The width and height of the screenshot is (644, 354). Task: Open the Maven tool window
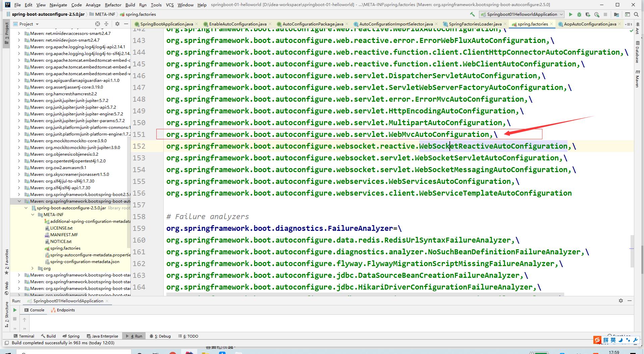pos(637,79)
